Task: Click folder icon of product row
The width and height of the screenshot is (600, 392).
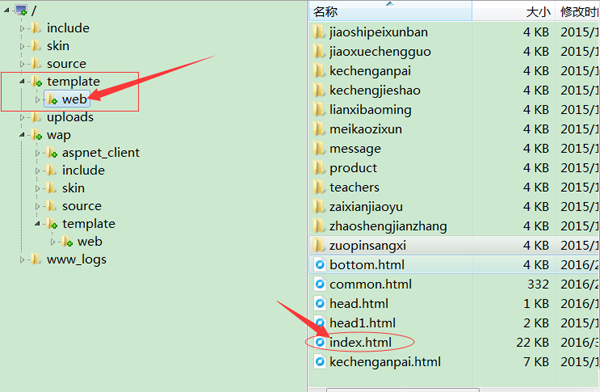Action: pos(318,168)
